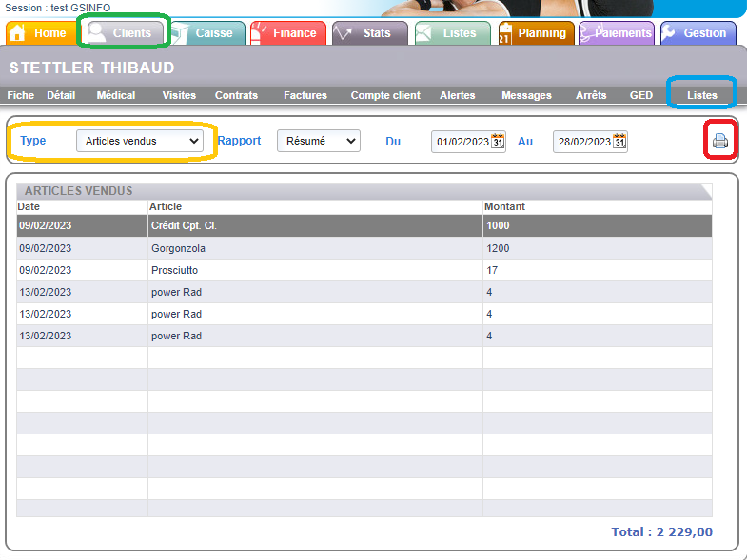Screen dimensions: 747x560
Task: Click the Montant column header
Action: [x=504, y=206]
